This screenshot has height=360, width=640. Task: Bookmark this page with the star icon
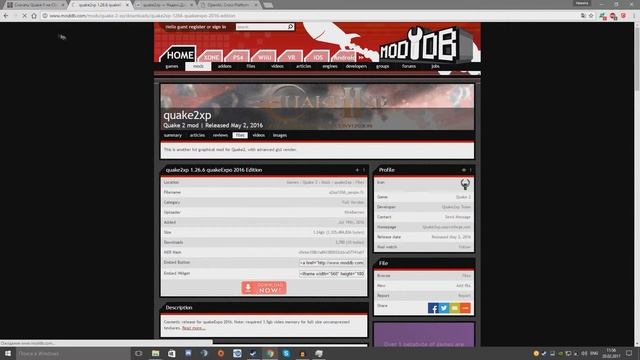(591, 16)
